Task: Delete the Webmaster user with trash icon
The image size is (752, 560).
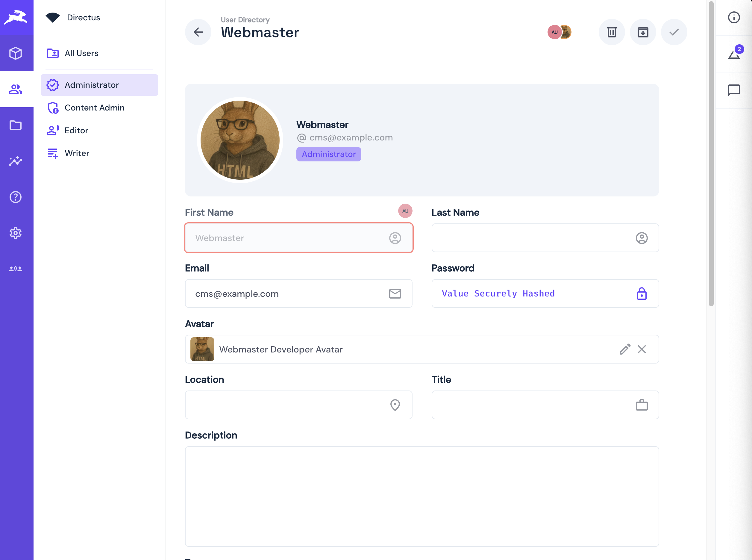Action: pos(612,32)
